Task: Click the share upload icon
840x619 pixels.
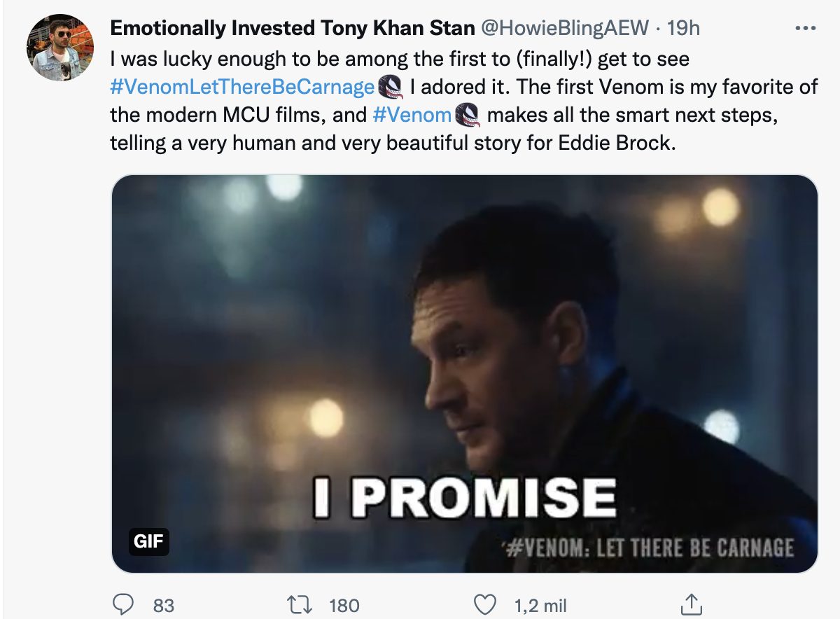Action: point(691,604)
